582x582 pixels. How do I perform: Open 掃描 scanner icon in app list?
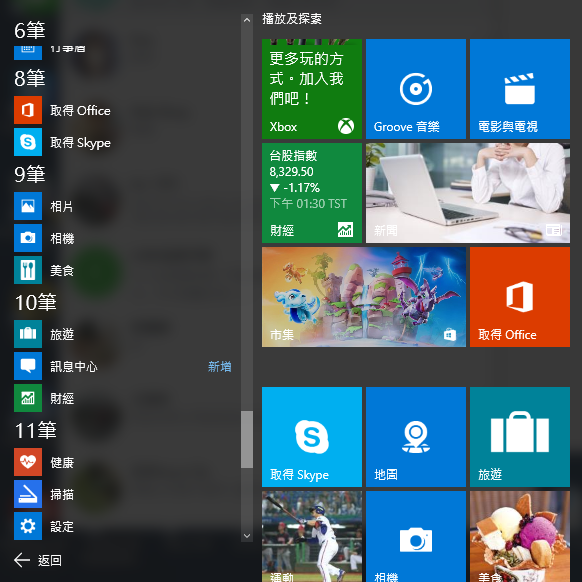tap(28, 494)
